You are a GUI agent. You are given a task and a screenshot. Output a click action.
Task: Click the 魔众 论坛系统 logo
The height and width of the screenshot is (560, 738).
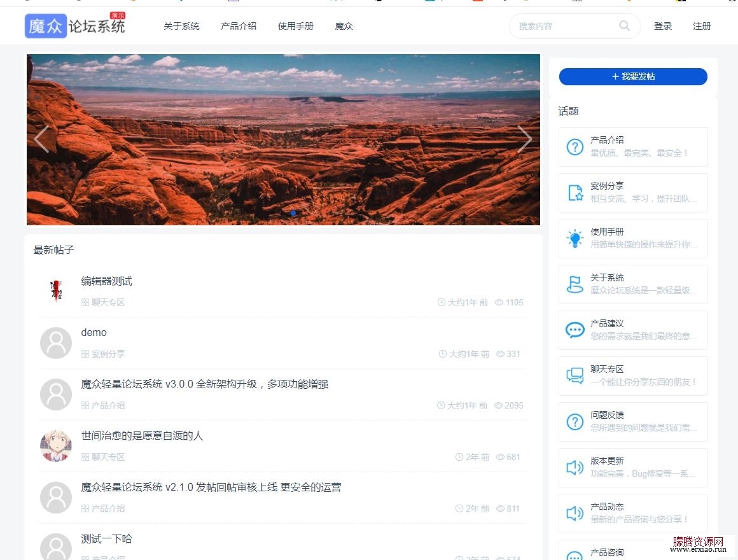pos(75,25)
